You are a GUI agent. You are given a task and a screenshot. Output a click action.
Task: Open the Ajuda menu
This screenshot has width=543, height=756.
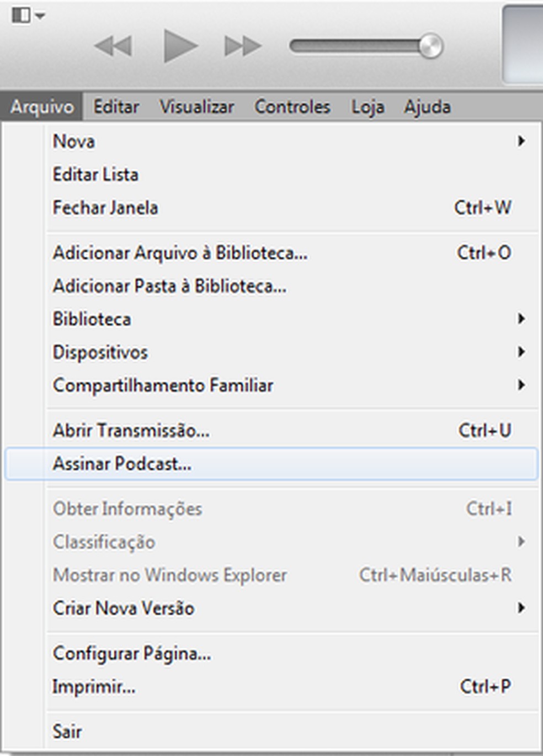point(427,107)
